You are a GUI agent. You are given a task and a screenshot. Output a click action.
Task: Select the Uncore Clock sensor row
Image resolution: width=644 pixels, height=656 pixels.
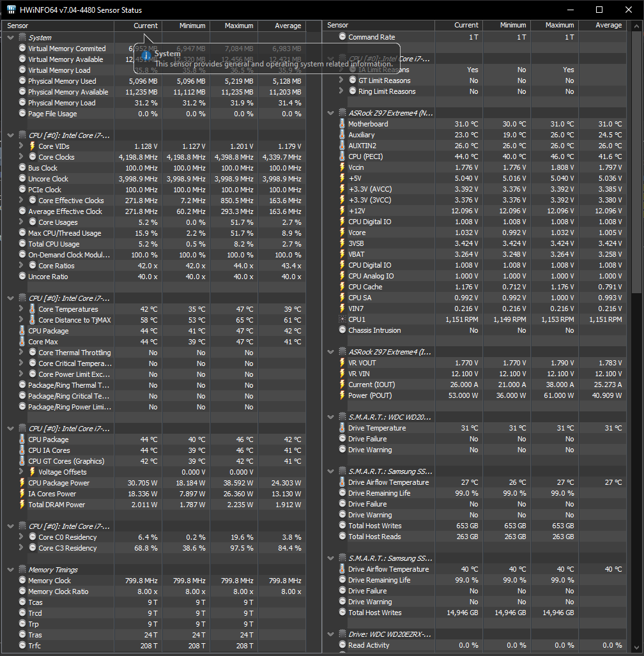(x=153, y=179)
